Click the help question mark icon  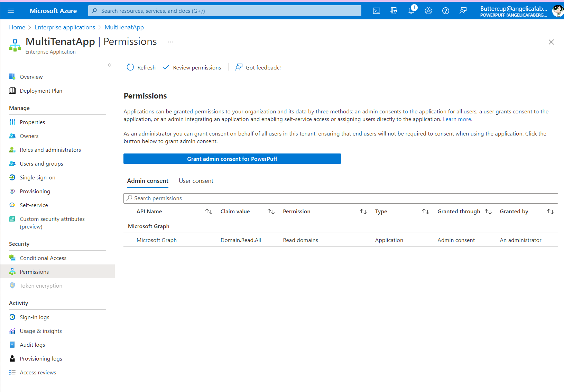[446, 11]
